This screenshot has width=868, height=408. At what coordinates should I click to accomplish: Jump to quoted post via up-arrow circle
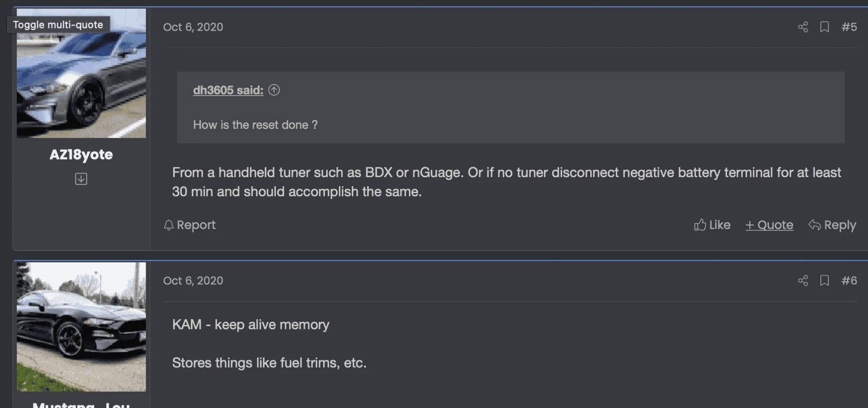[x=274, y=90]
